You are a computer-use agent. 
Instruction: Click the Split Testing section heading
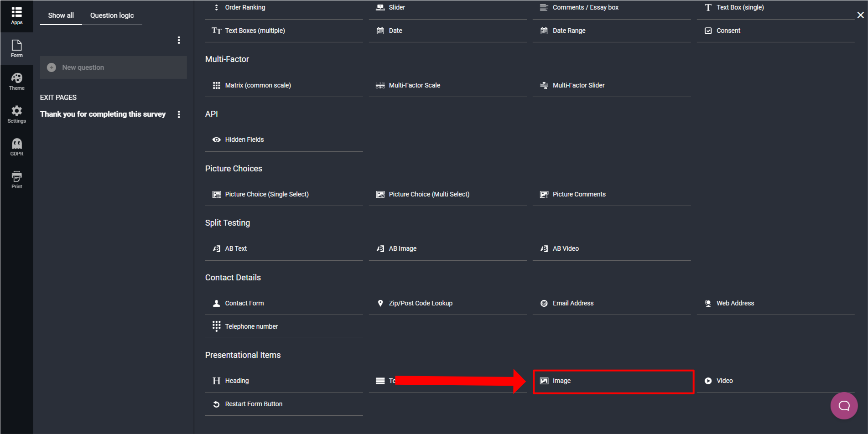[228, 223]
